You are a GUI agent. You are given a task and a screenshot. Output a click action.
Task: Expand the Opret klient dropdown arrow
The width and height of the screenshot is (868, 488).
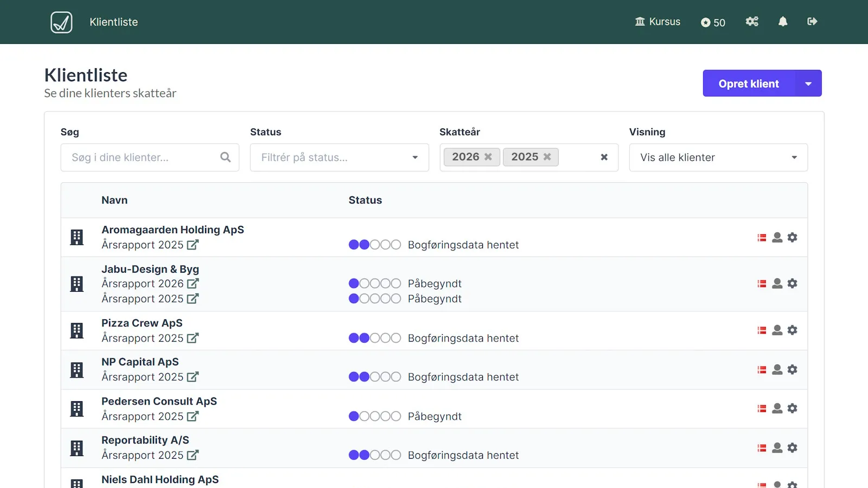[808, 84]
